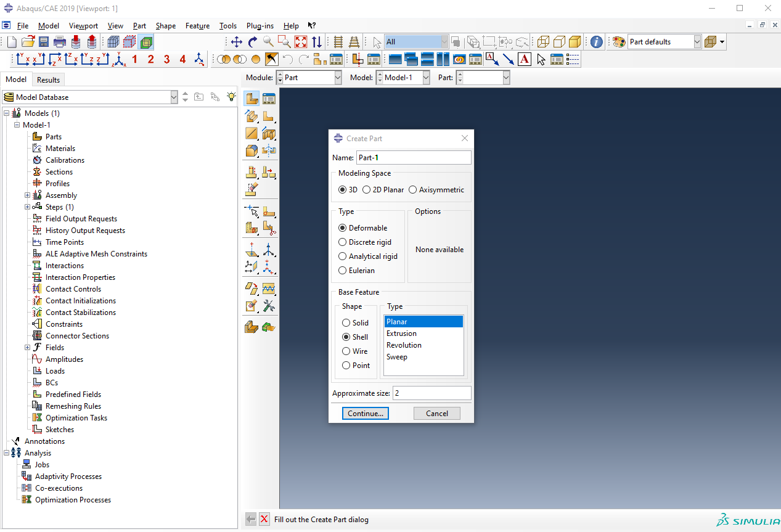The height and width of the screenshot is (532, 781).
Task: Click the Save Model Database icon
Action: click(x=44, y=42)
